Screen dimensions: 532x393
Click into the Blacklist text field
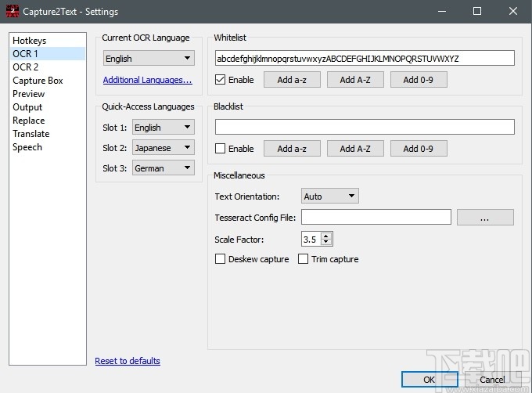point(365,127)
